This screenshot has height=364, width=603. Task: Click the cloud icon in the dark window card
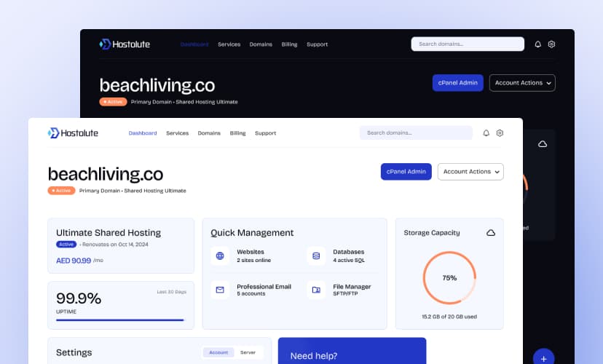(543, 144)
